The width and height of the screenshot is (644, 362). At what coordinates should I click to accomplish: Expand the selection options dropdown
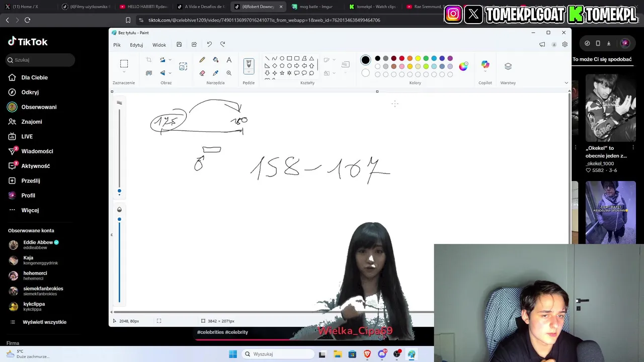tap(124, 72)
